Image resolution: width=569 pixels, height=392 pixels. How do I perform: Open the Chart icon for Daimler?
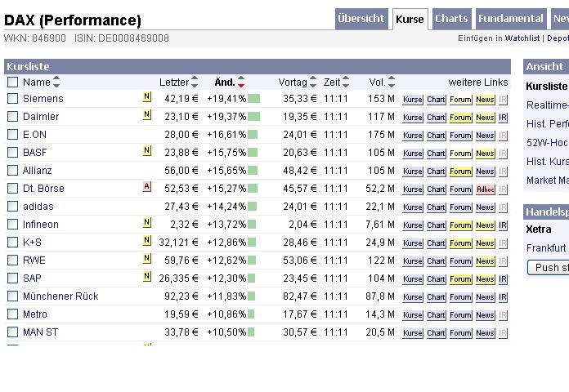(436, 117)
